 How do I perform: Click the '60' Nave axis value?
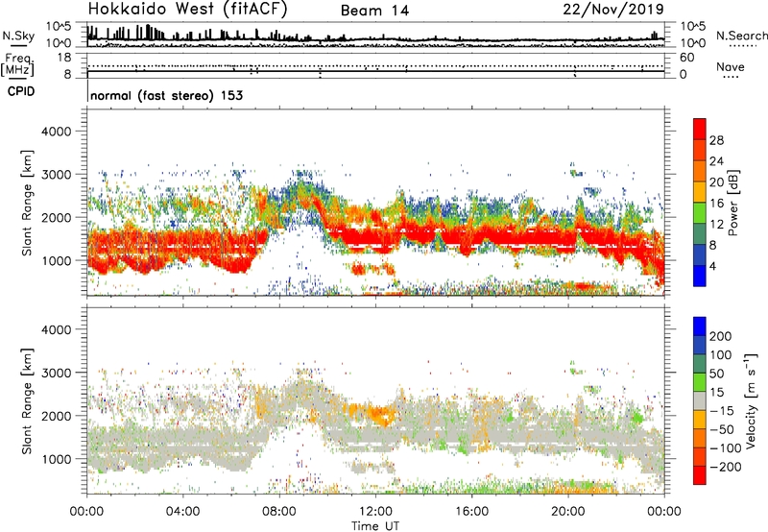click(686, 58)
